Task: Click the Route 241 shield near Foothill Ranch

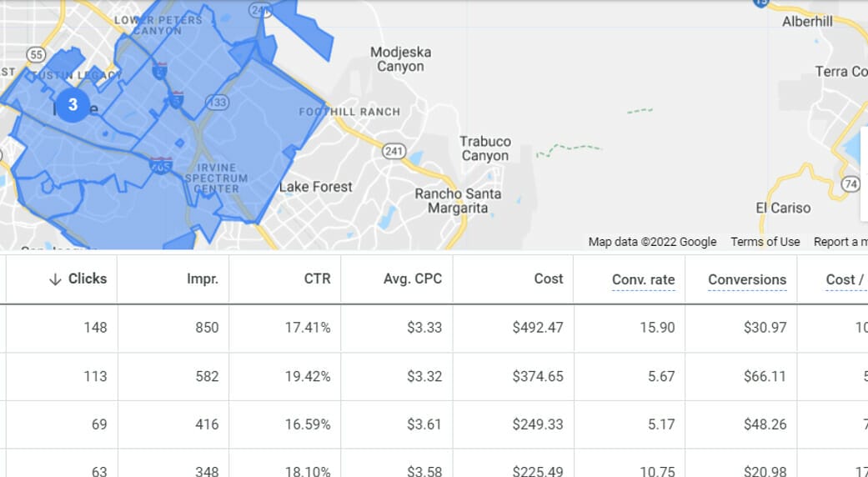Action: [x=394, y=151]
